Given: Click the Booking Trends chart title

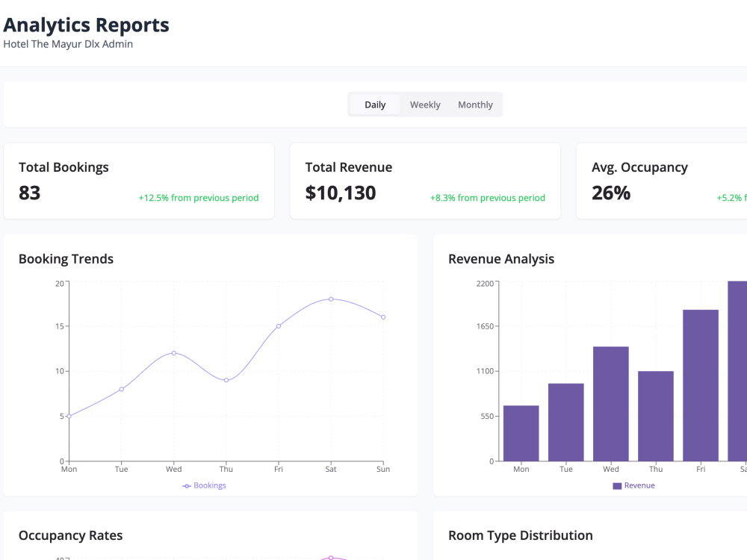Looking at the screenshot, I should coord(66,258).
